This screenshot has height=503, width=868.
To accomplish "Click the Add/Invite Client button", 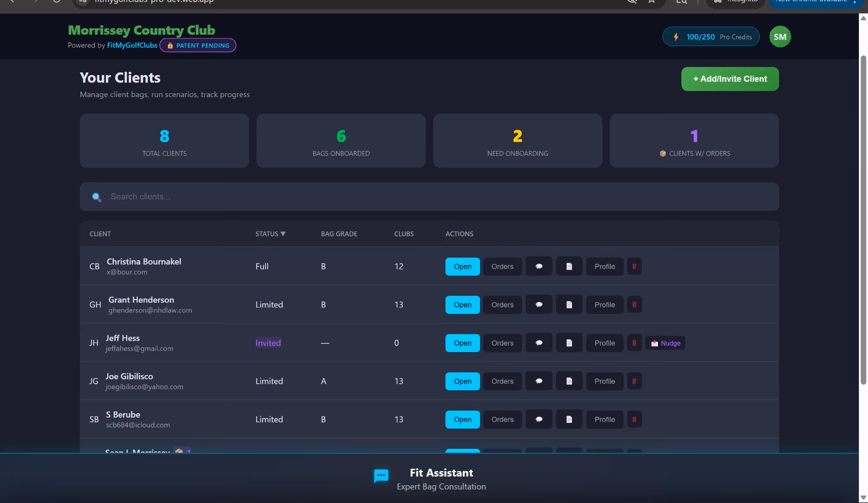I will 730,79.
